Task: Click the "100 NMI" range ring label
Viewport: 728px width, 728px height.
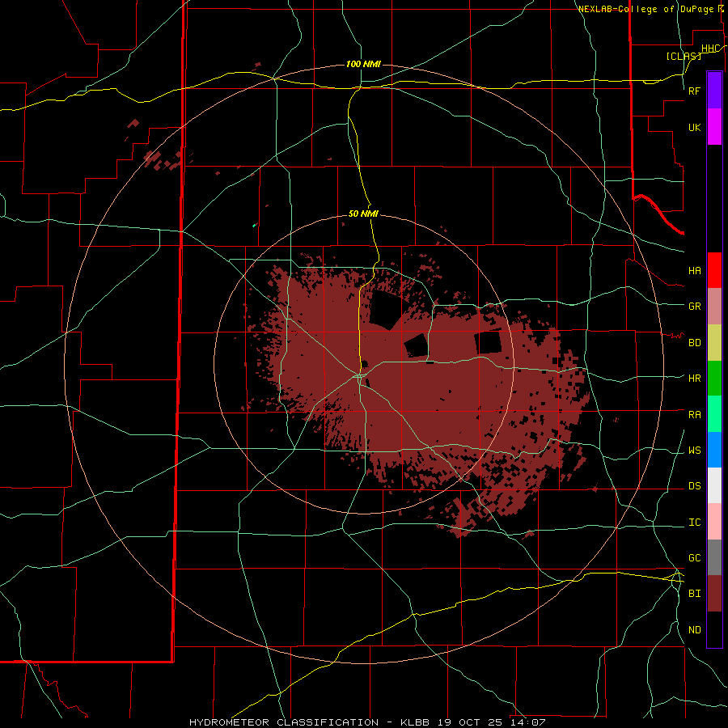Action: pos(363,64)
